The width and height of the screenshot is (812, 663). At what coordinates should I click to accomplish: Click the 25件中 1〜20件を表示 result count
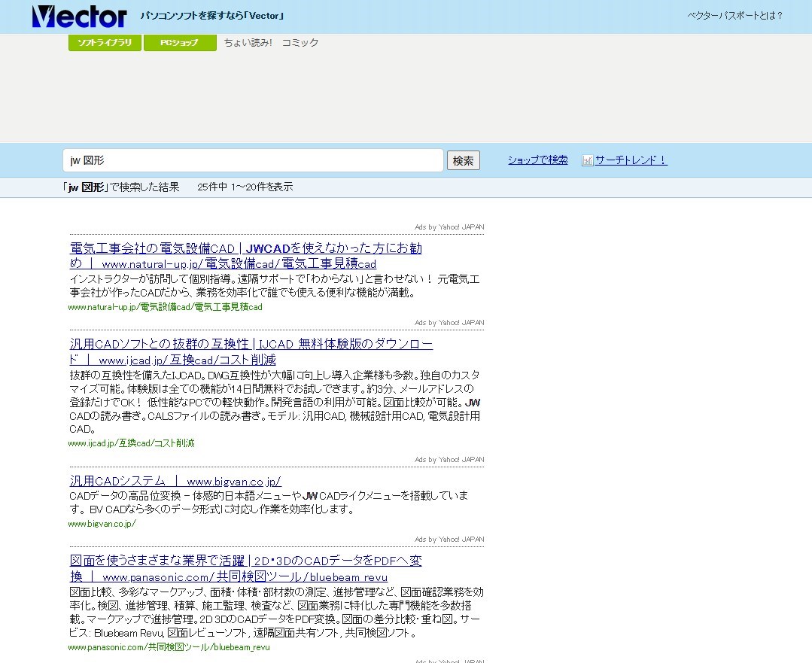tap(245, 187)
